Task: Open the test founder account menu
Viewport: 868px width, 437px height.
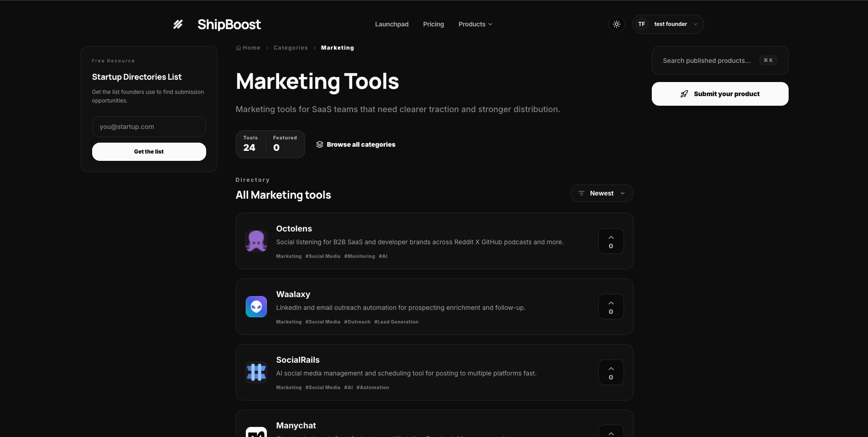Action: coord(668,24)
